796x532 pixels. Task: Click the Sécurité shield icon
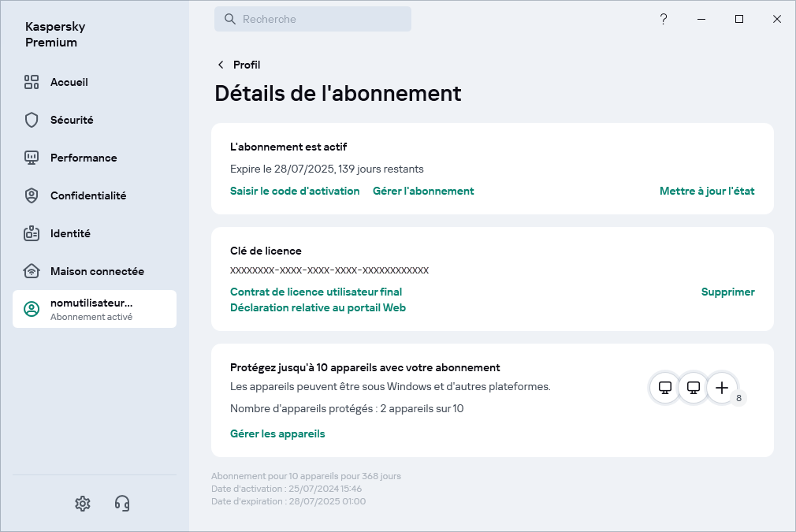coord(32,120)
